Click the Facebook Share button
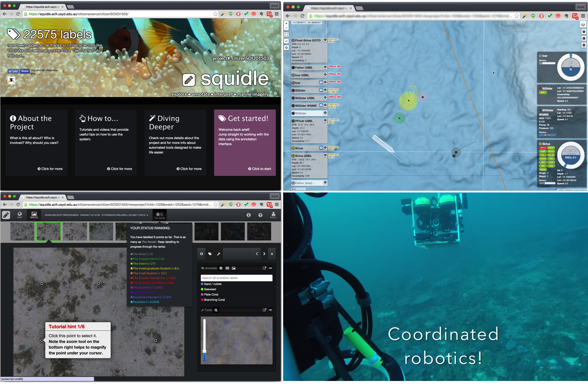This screenshot has width=588, height=386. pos(25,71)
